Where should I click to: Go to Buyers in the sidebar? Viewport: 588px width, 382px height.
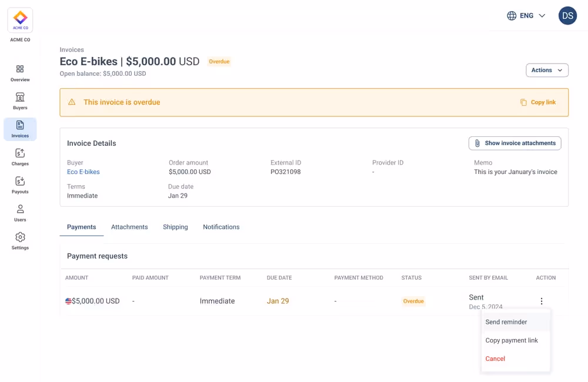(20, 101)
